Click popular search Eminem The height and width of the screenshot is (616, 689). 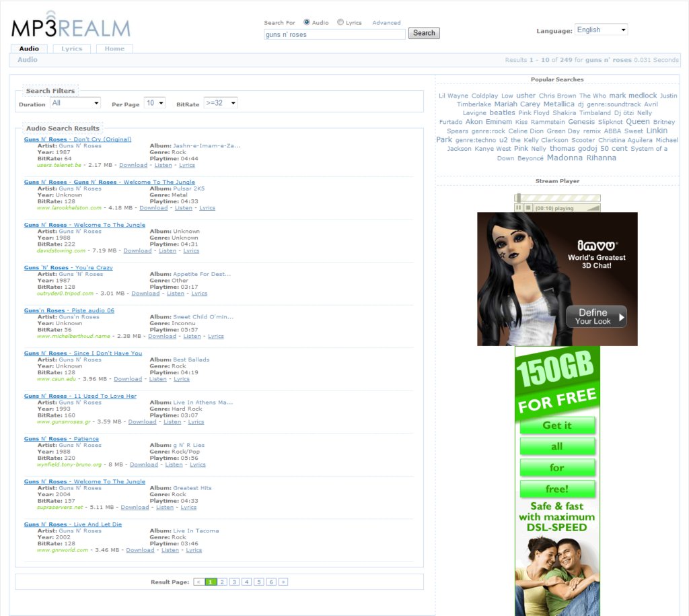tap(499, 122)
